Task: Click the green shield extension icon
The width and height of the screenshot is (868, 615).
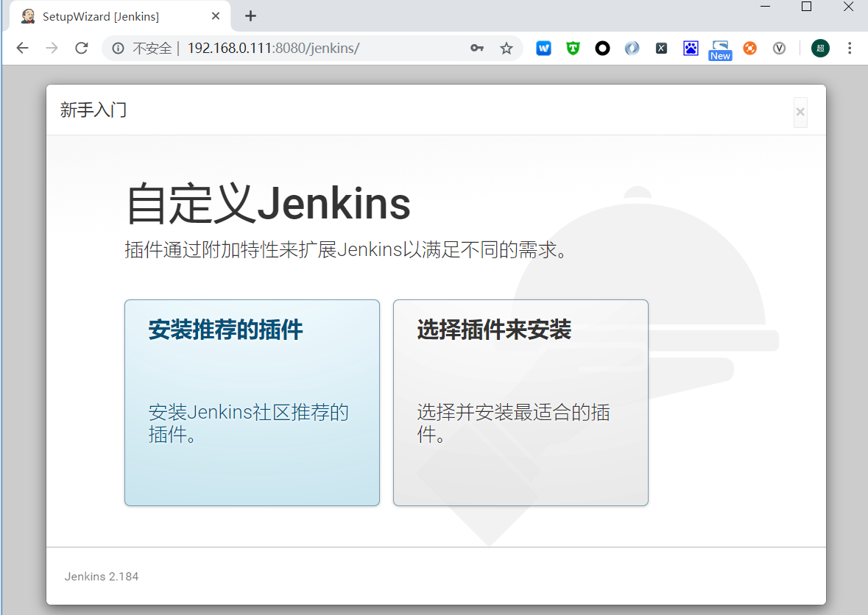Action: (x=573, y=48)
